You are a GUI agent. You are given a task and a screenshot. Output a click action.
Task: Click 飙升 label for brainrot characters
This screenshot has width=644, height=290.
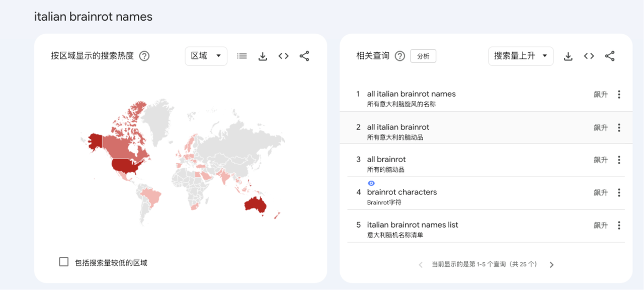pos(601,193)
